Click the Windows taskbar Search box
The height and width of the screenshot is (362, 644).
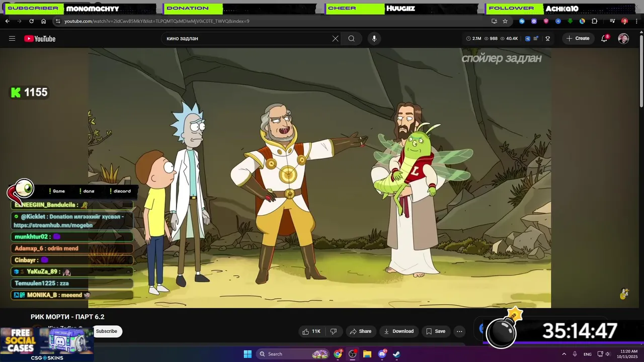293,354
